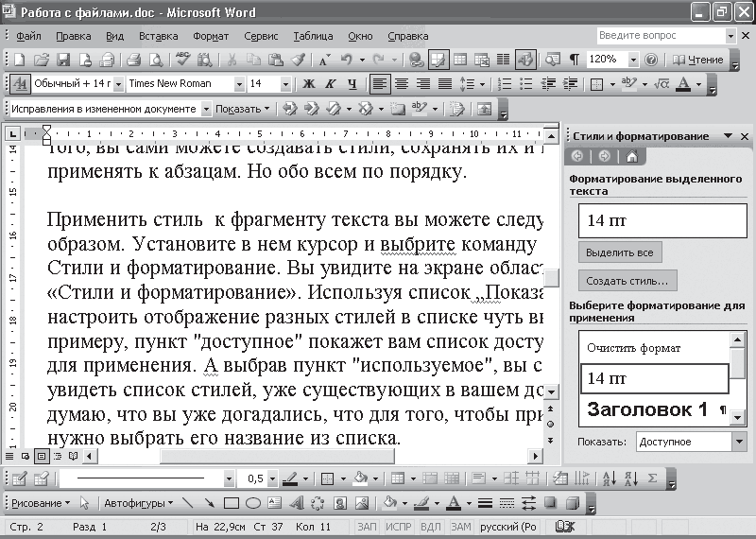Open the Times New Roman font dropdown

point(237,84)
